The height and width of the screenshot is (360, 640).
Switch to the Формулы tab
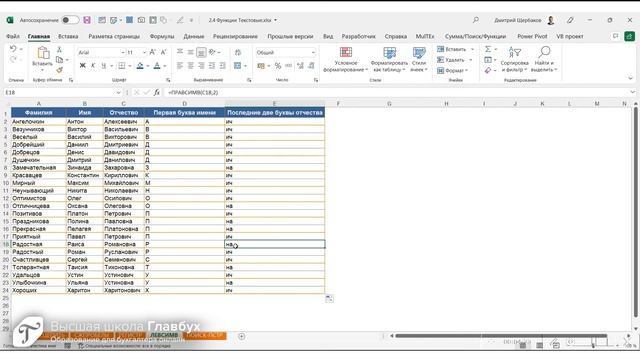[x=162, y=36]
